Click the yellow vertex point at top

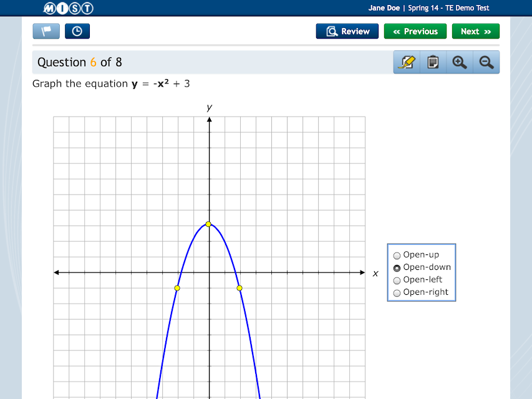208,224
